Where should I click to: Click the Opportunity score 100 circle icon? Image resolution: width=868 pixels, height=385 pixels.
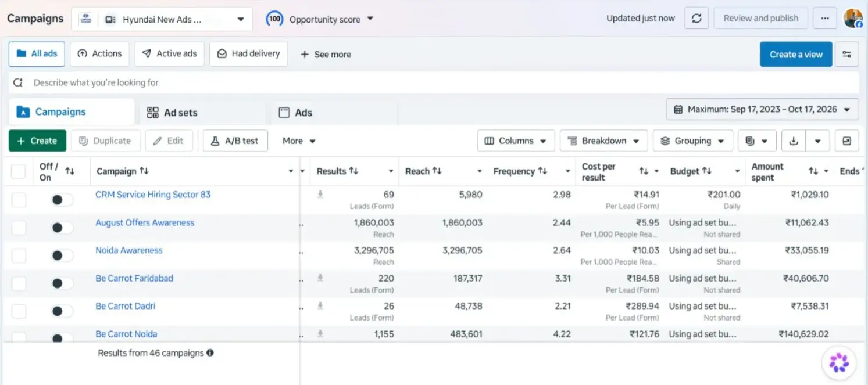(274, 19)
